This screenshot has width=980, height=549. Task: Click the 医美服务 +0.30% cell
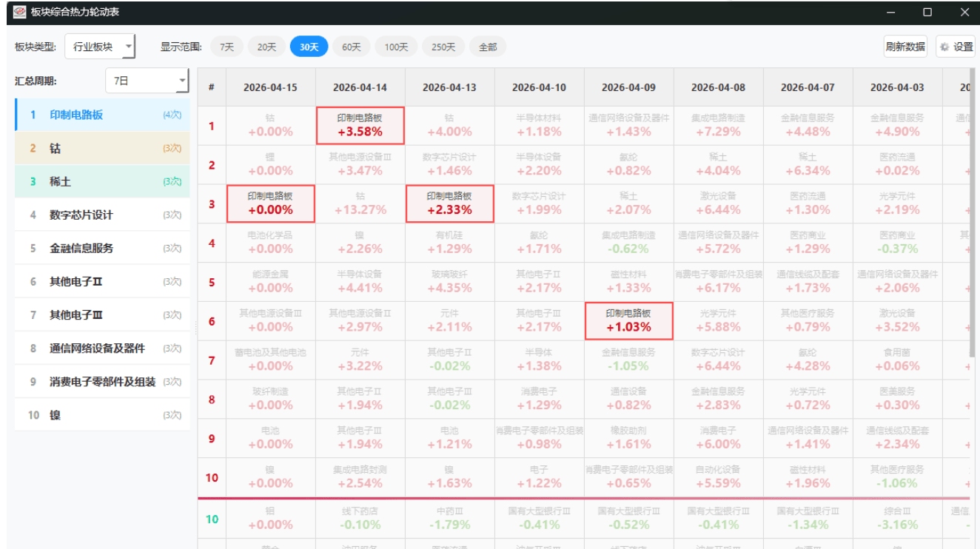tap(898, 399)
